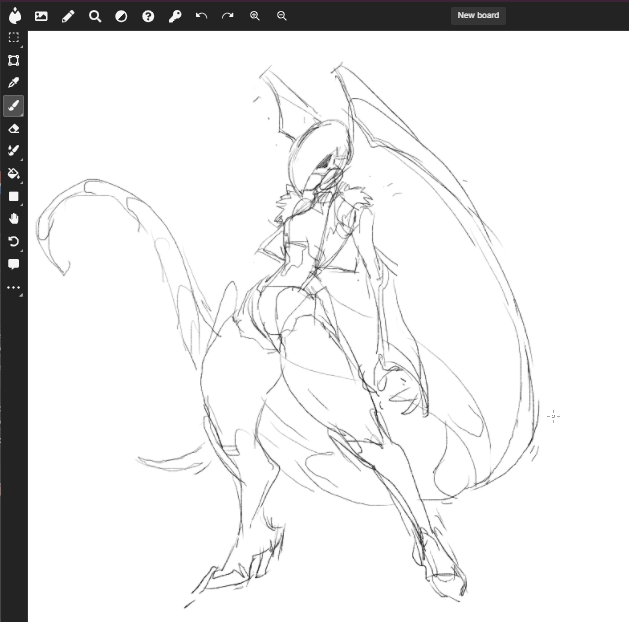Select the paint bucket fill tool

pos(14,174)
